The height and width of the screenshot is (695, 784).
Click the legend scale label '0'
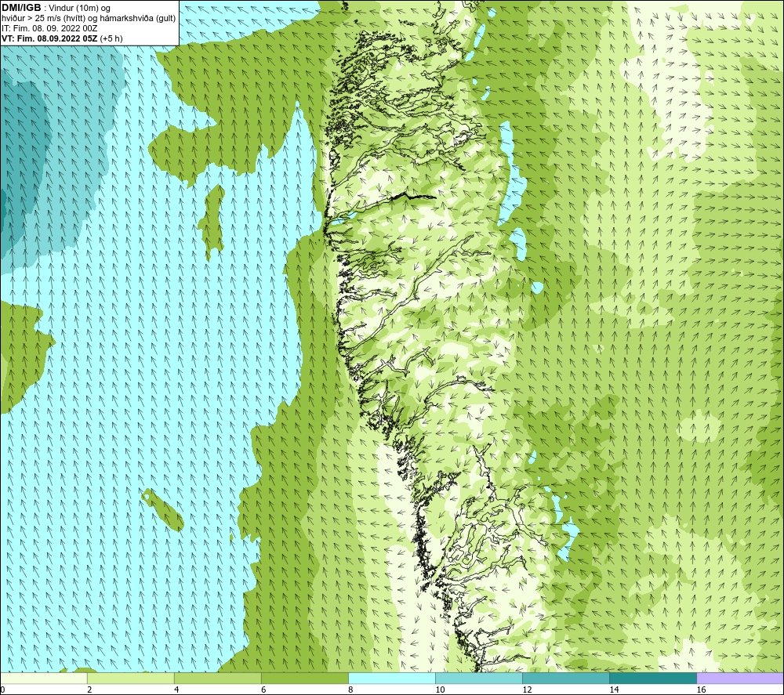point(2,690)
